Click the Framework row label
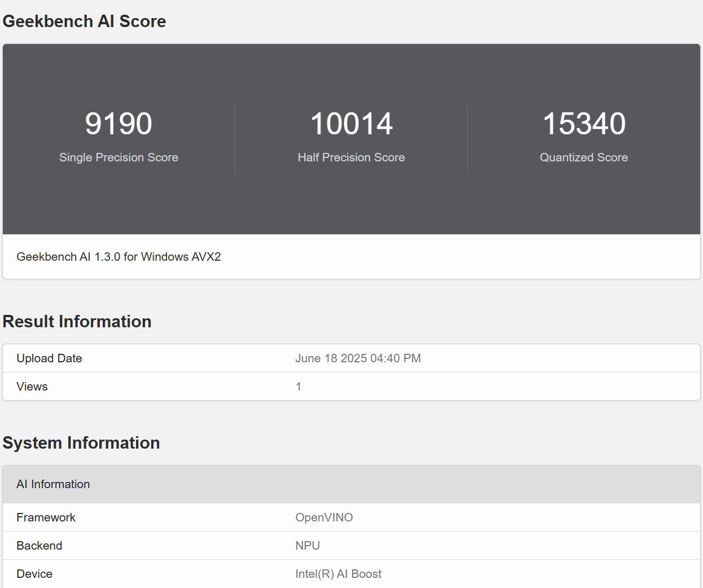Viewport: 703px width, 588px height. [46, 517]
